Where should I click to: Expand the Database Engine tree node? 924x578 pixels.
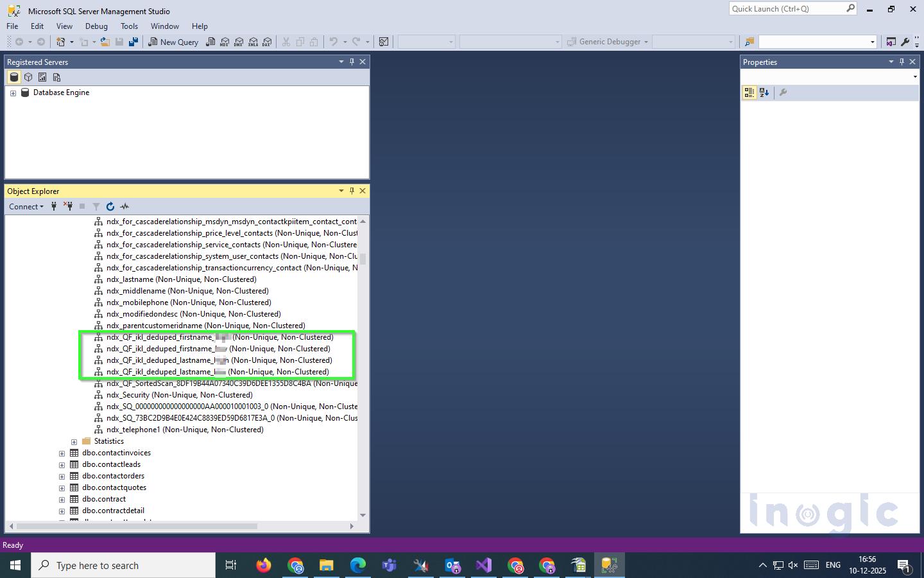click(13, 93)
